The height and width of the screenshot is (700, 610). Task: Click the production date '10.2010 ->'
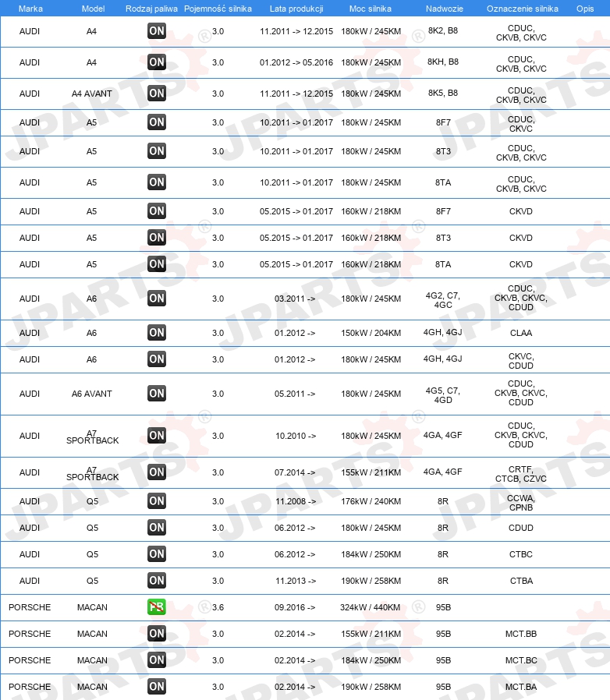click(x=296, y=436)
